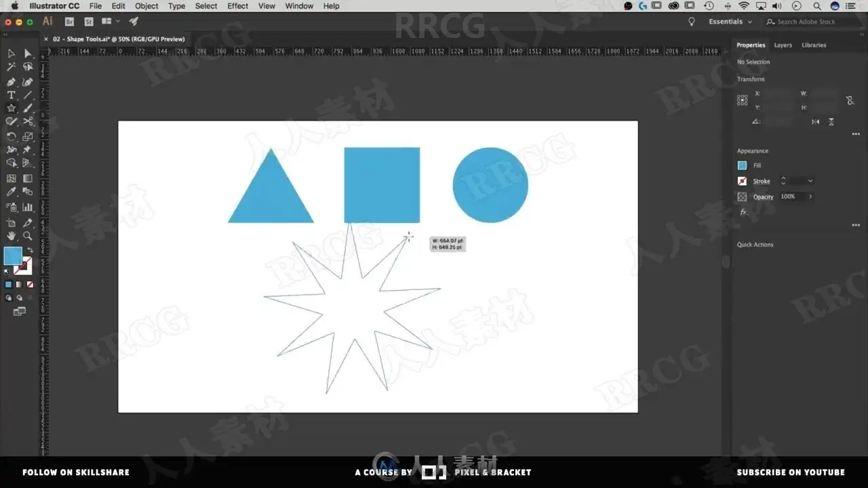The image size is (868, 488).
Task: Select the Mesh tool
Action: click(12, 179)
